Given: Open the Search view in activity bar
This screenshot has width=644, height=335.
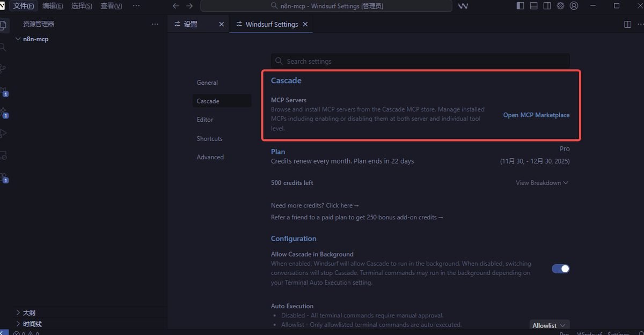Looking at the screenshot, I should click(x=3, y=47).
